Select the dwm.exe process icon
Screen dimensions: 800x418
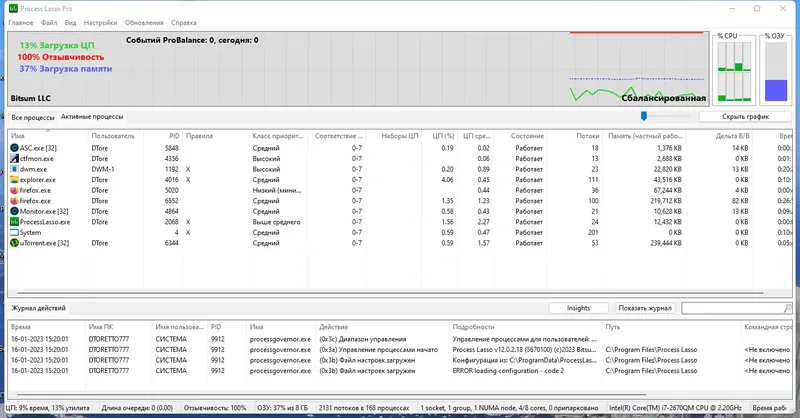point(14,169)
